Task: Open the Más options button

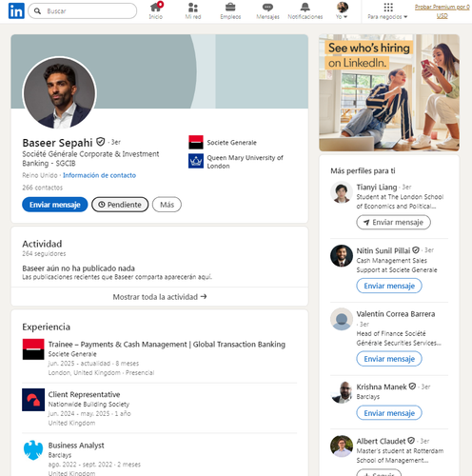Action: [x=167, y=205]
